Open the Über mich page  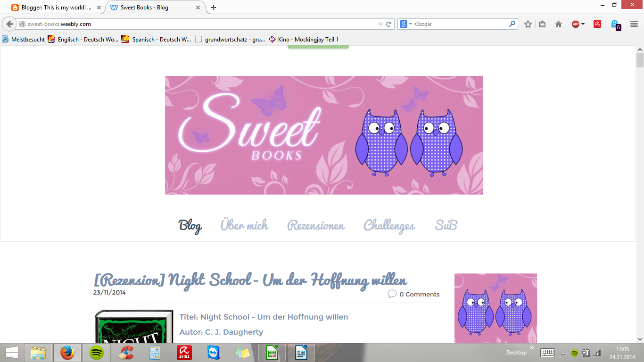pos(244,225)
